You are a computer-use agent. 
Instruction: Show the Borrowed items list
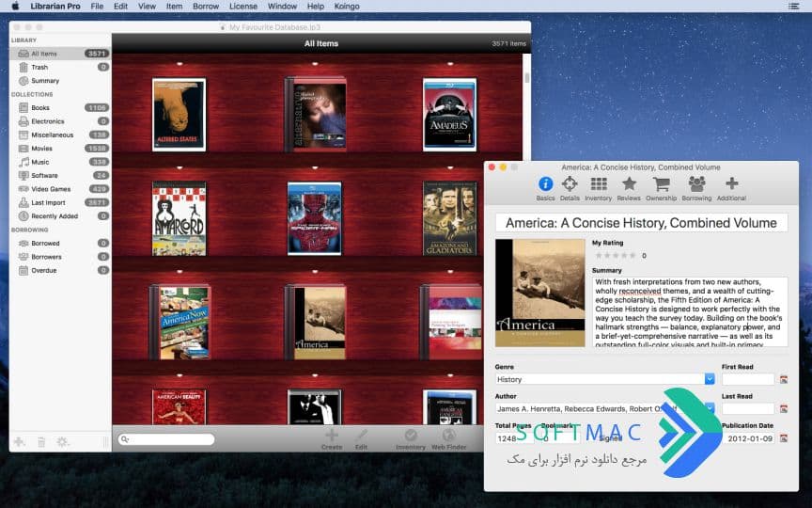[60, 243]
